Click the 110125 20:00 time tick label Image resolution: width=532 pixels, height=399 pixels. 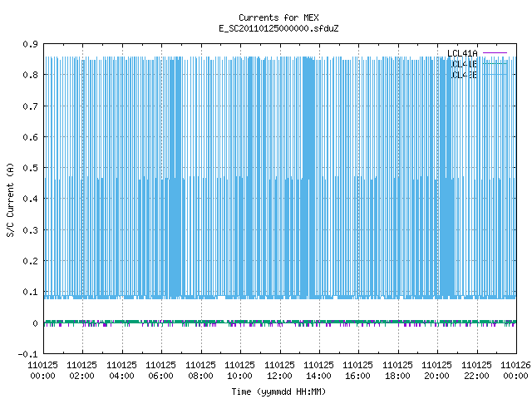(x=436, y=371)
